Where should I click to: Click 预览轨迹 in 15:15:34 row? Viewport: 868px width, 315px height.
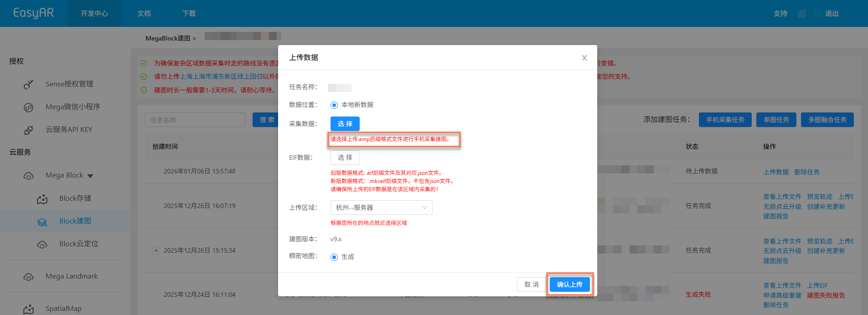click(x=820, y=241)
